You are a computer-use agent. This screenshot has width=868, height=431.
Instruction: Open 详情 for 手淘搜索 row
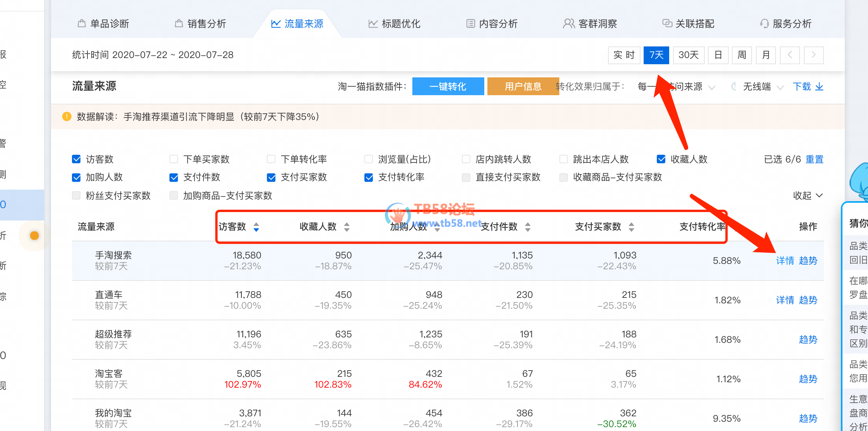(785, 261)
